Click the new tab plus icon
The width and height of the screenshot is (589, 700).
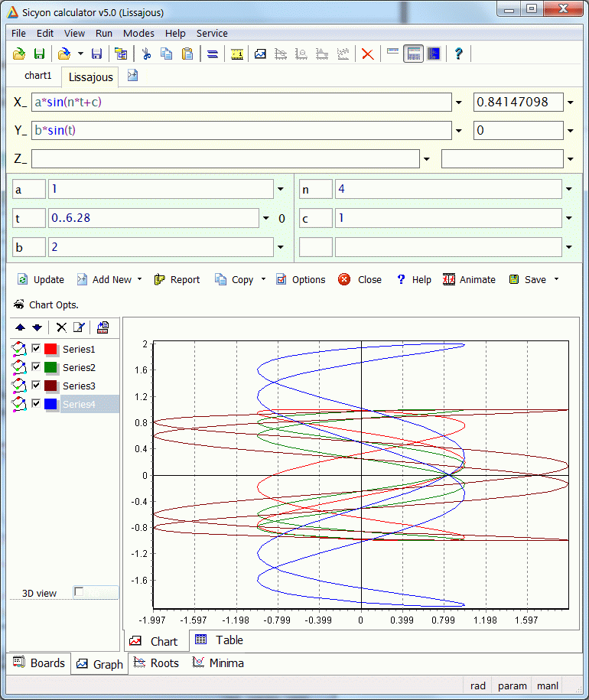point(132,76)
